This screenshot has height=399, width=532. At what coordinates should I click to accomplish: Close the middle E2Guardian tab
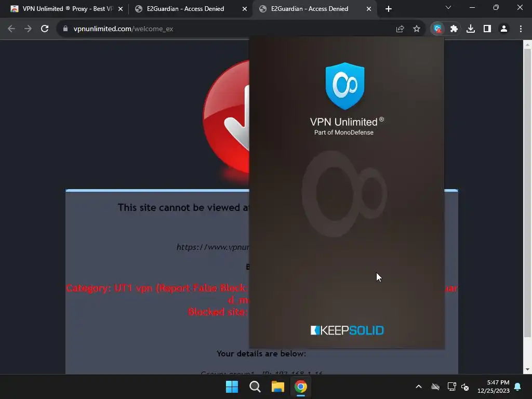pyautogui.click(x=245, y=9)
